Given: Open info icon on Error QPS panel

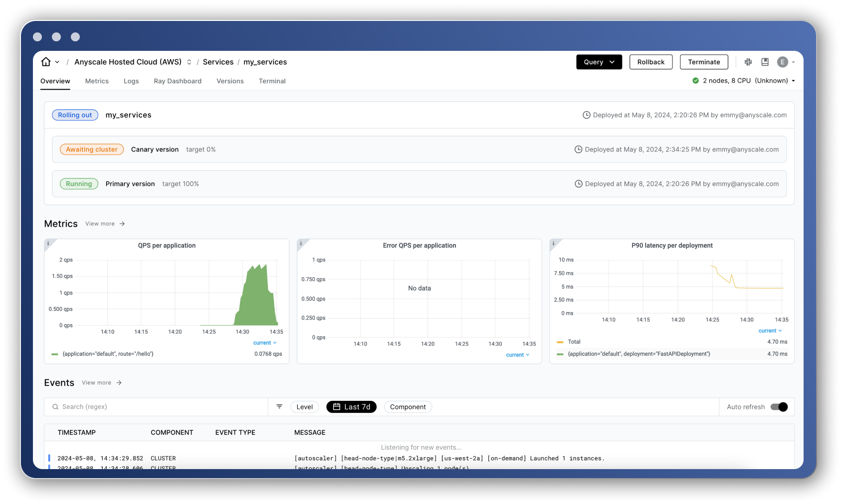Looking at the screenshot, I should [301, 243].
